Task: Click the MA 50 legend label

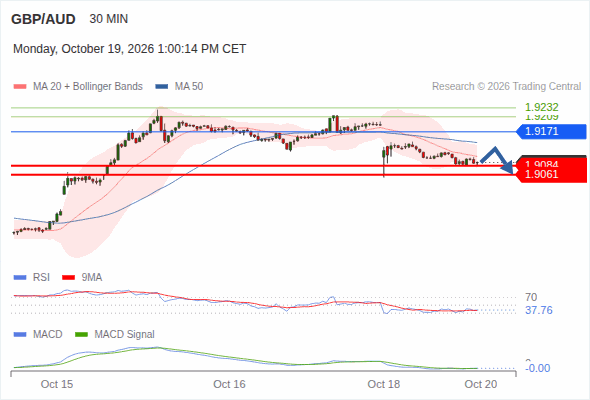Action: tap(189, 87)
